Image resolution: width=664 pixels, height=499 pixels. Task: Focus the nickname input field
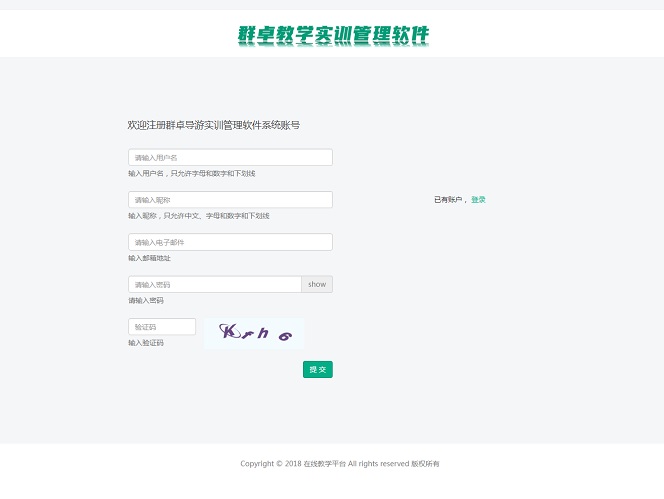click(x=230, y=200)
